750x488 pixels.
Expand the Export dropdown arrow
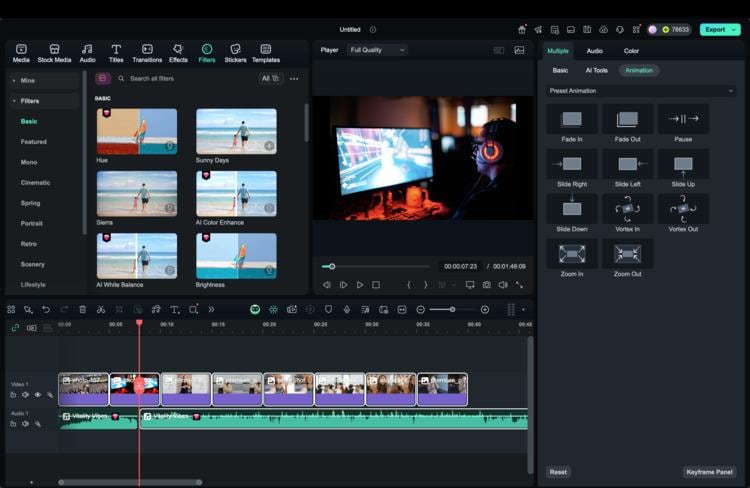734,30
